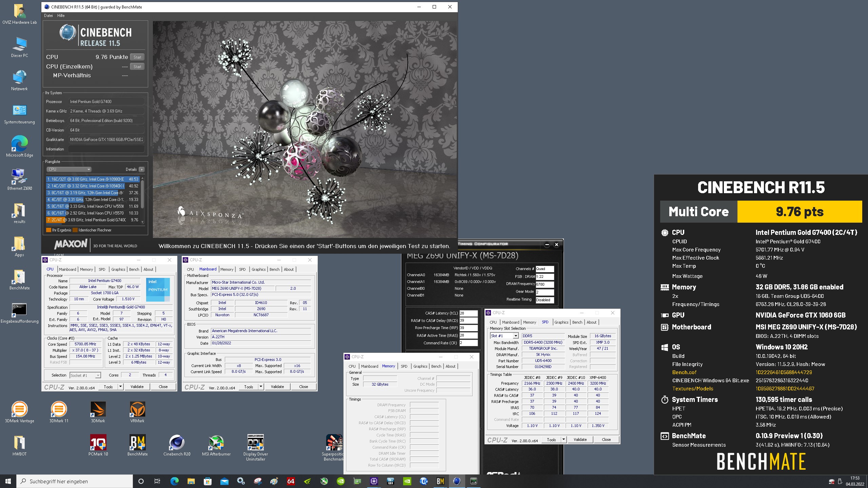The width and height of the screenshot is (868, 488).
Task: Click Validate in the CPU-Z SPD window
Action: (x=580, y=440)
